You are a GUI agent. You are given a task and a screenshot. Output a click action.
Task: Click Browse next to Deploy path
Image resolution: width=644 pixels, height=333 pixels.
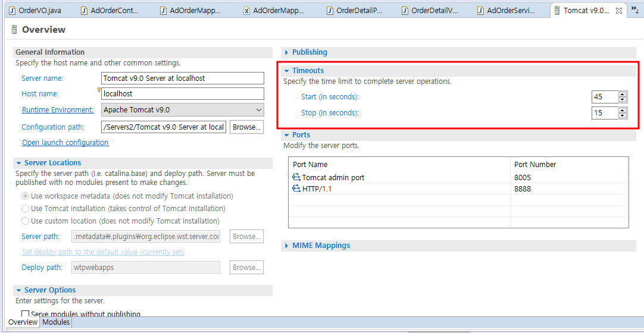(x=246, y=268)
